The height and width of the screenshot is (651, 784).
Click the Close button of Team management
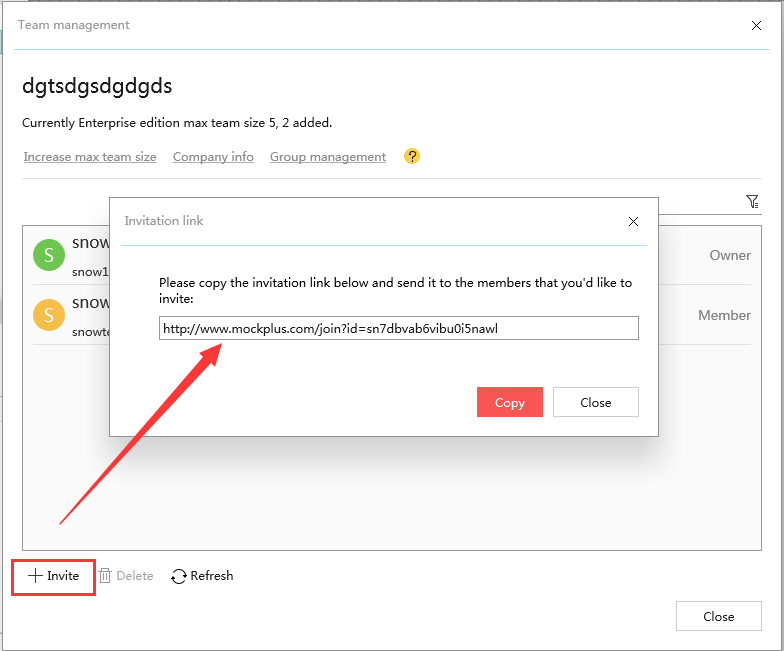click(x=718, y=616)
